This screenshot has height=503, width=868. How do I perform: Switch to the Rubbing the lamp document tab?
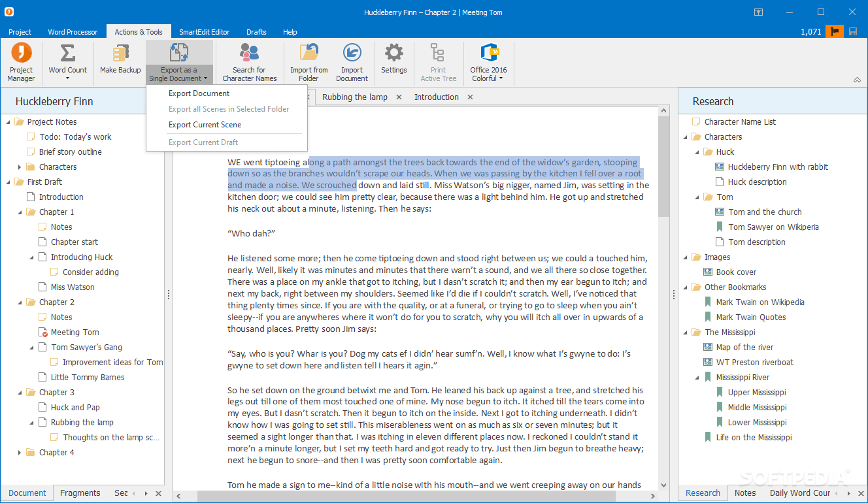(x=355, y=97)
